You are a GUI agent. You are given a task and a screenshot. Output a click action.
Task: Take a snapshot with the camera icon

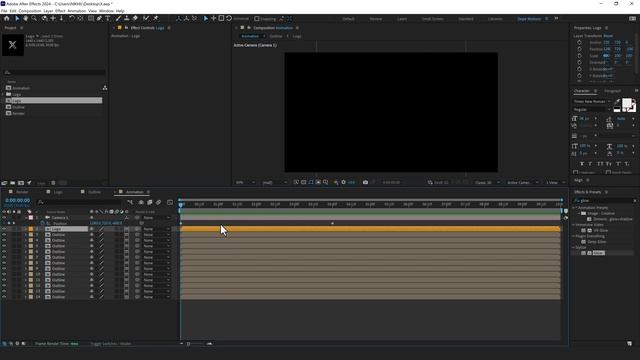[365, 182]
